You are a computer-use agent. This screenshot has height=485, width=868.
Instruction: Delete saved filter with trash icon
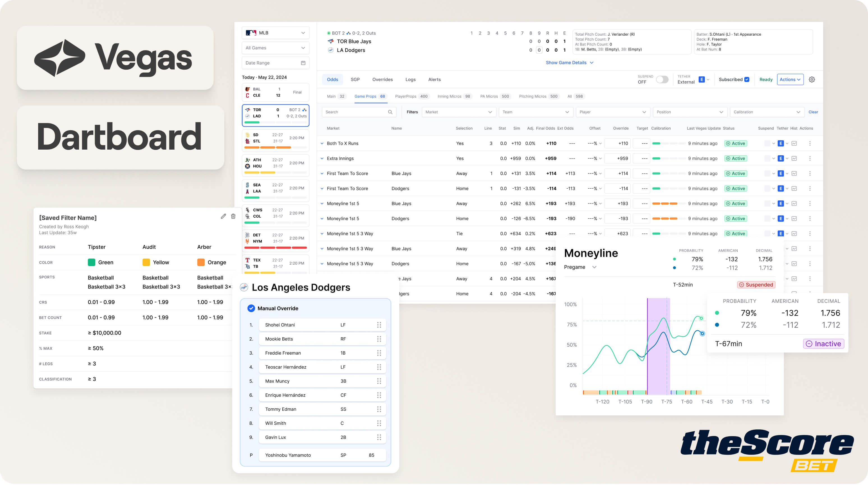[x=233, y=216]
